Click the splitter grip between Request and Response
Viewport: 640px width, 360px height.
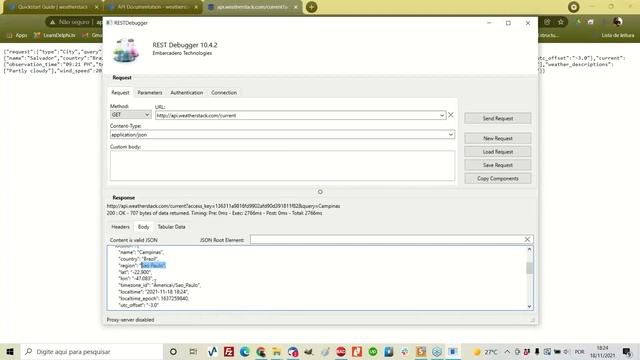[x=320, y=192]
